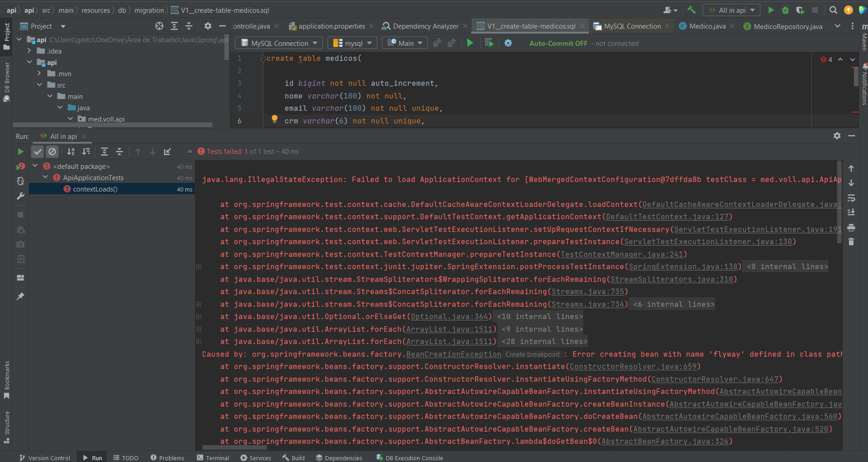Image resolution: width=868 pixels, height=462 pixels.
Task: Open SQL editor settings gear
Action: tap(508, 43)
